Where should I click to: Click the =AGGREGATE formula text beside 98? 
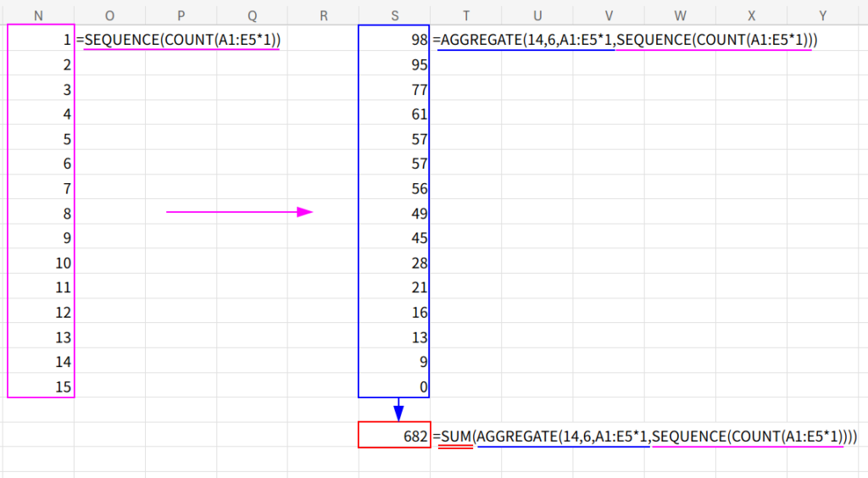pos(624,40)
